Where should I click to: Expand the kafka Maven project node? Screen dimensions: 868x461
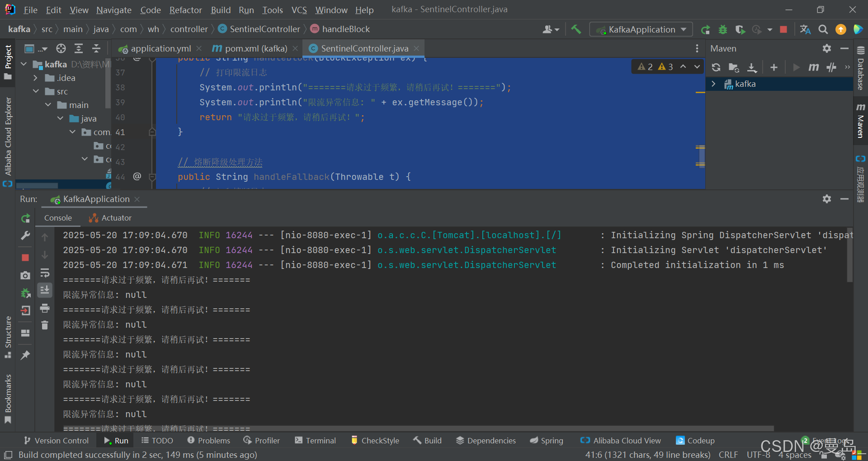[x=713, y=84]
